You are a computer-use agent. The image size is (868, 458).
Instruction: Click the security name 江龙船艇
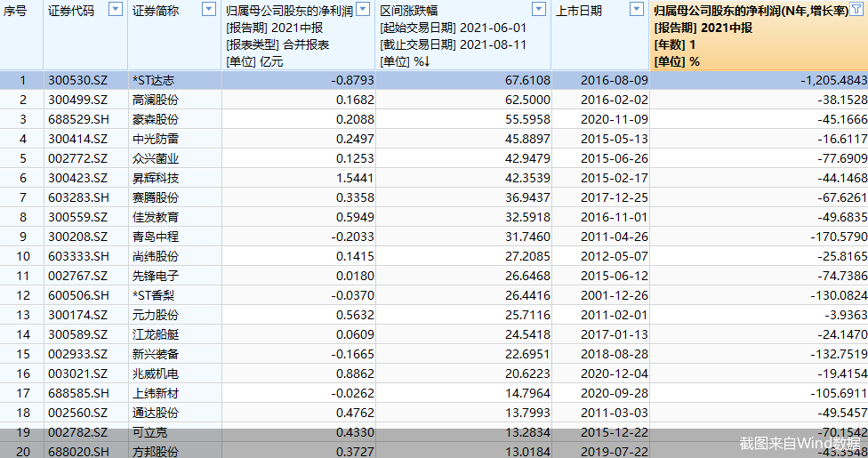pos(156,334)
